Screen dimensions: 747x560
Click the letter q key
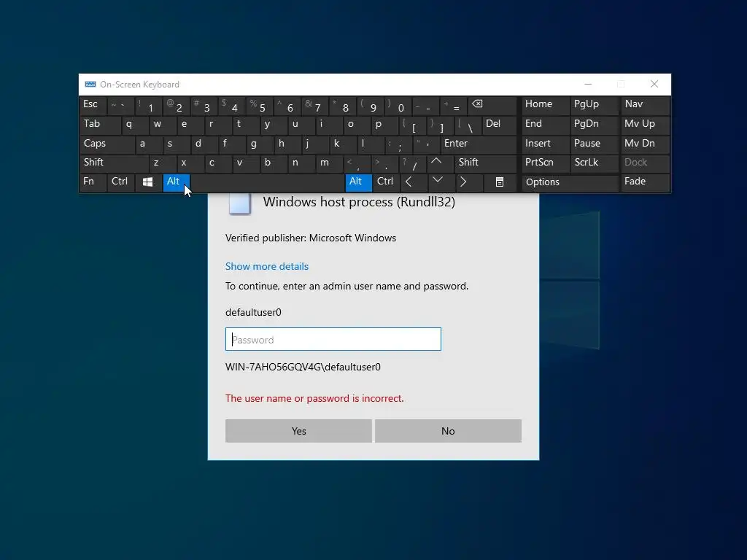click(135, 125)
